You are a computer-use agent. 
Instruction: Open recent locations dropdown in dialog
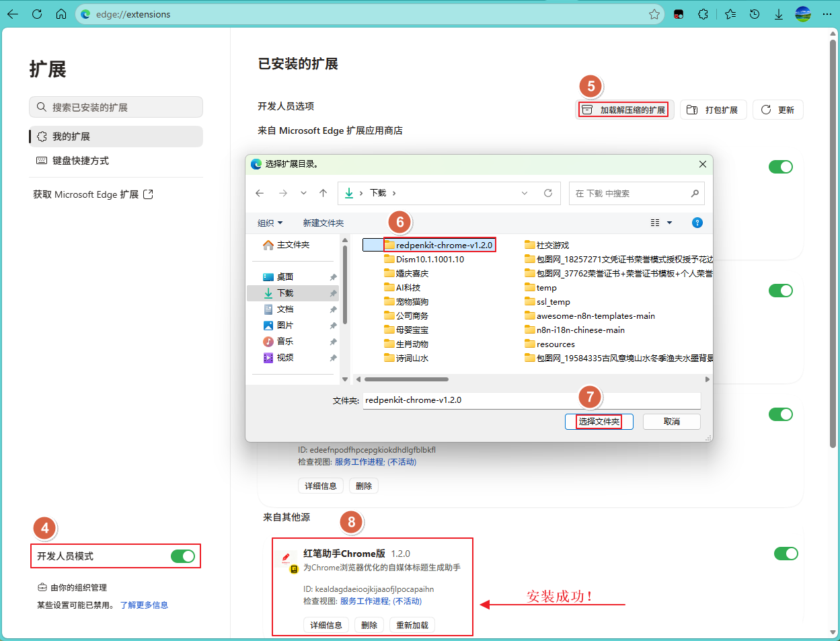point(303,193)
